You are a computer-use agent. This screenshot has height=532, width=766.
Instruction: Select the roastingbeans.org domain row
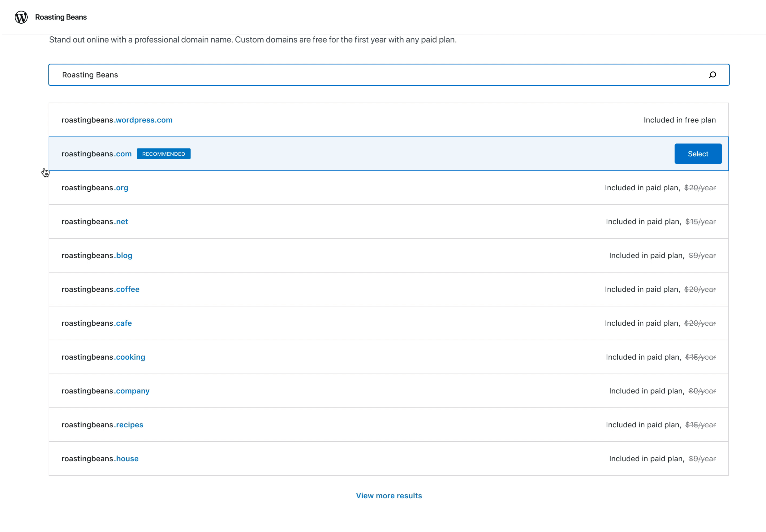tap(95, 188)
